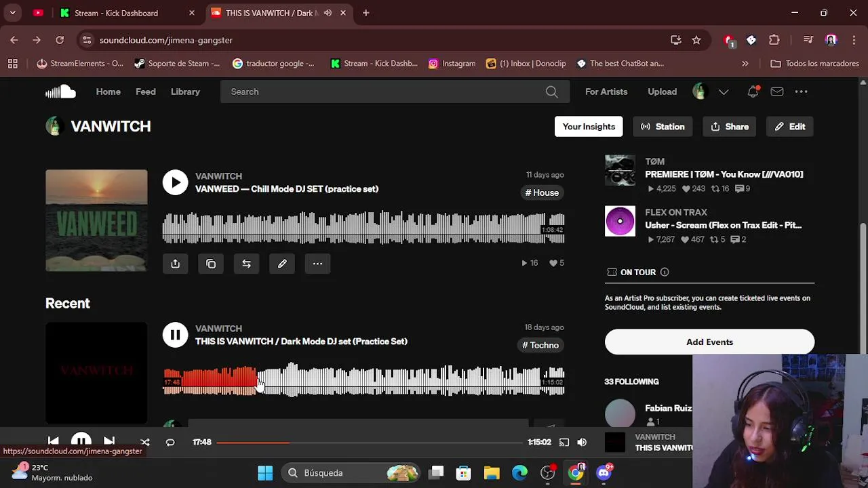Copy link for the VANWEED track
868x488 pixels.
[x=211, y=264]
